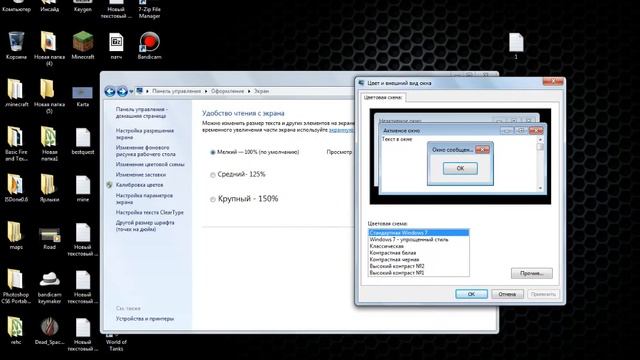This screenshot has width=640, height=360.
Task: Confirm the color dialog with OK
Action: coord(471,294)
